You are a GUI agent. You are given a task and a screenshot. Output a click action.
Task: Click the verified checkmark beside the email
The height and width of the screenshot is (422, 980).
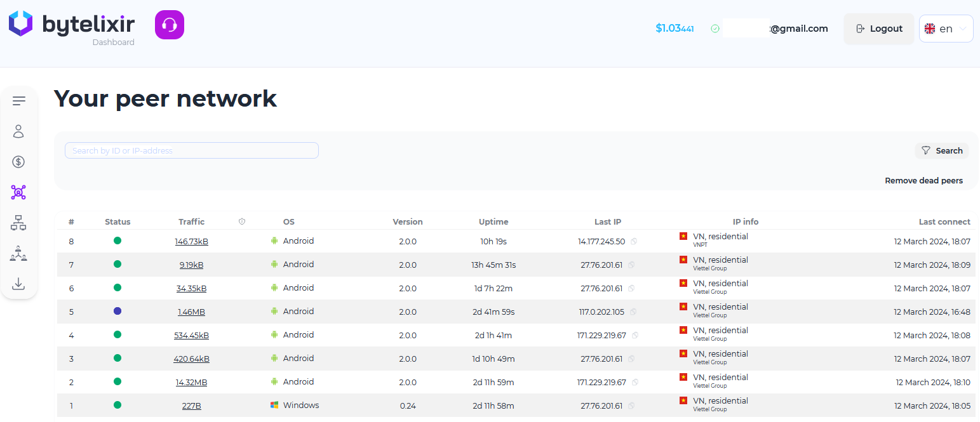click(x=715, y=29)
